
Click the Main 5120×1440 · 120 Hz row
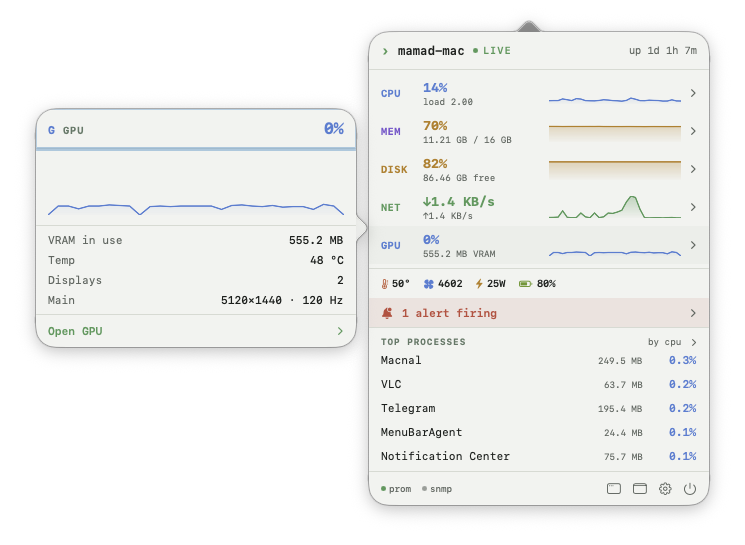click(x=196, y=300)
